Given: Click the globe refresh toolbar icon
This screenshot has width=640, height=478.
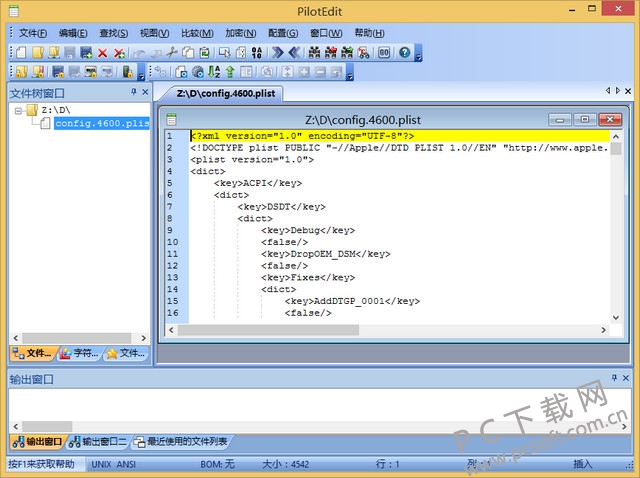Looking at the screenshot, I should point(198,72).
